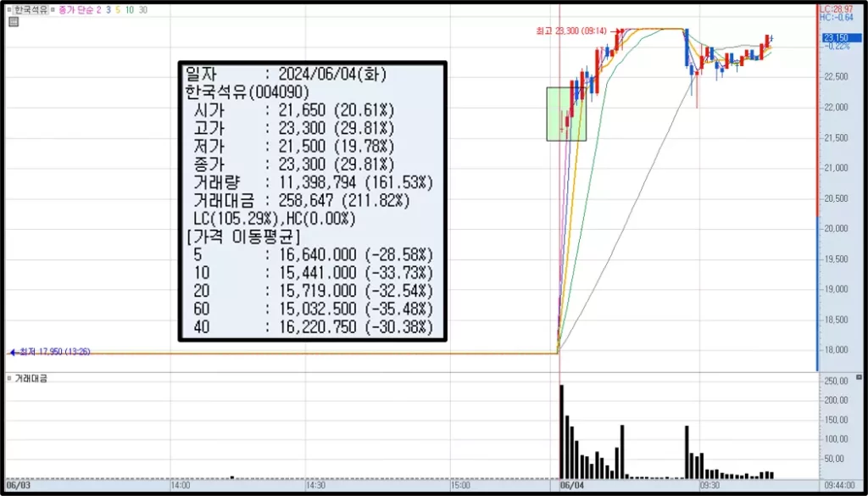The width and height of the screenshot is (868, 496).
Task: Click the 20-day average 15,719.000 row
Action: pyautogui.click(x=314, y=291)
